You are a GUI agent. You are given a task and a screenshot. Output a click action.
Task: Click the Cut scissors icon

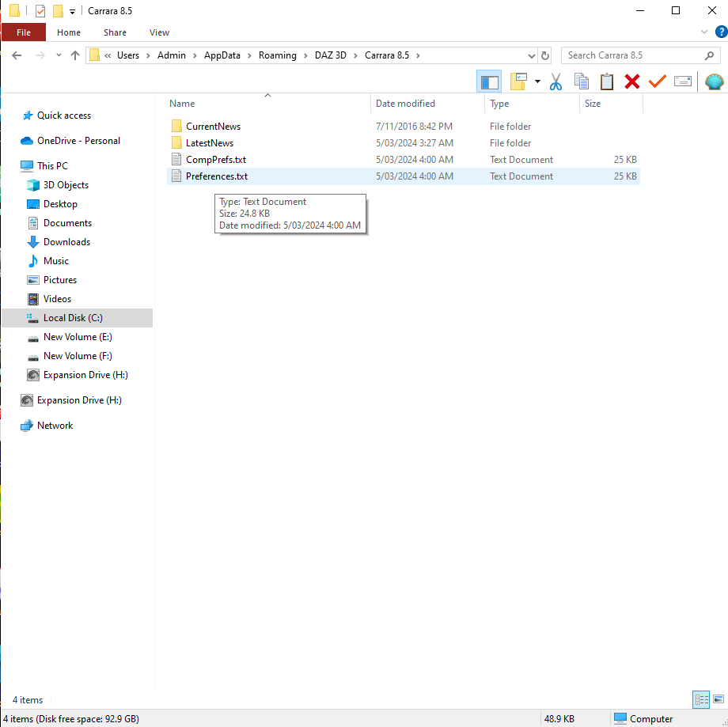(555, 81)
